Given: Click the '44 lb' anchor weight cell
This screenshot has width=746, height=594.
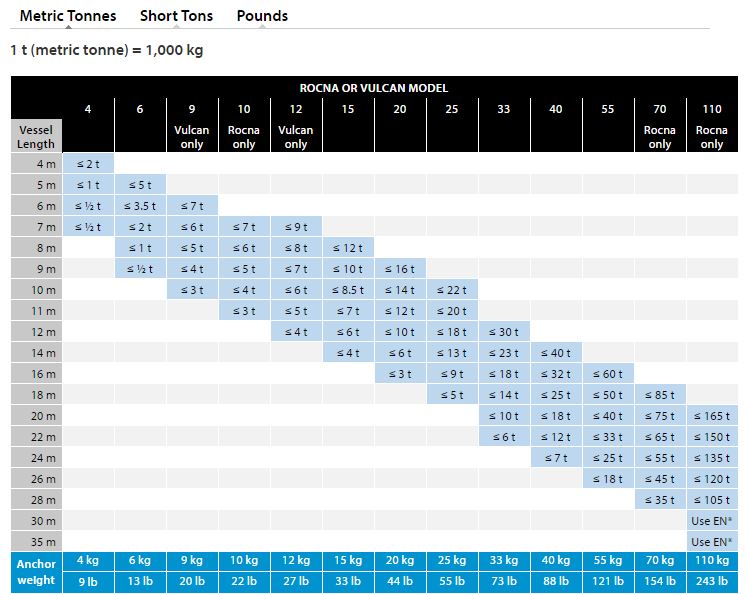Looking at the screenshot, I should point(400,581).
